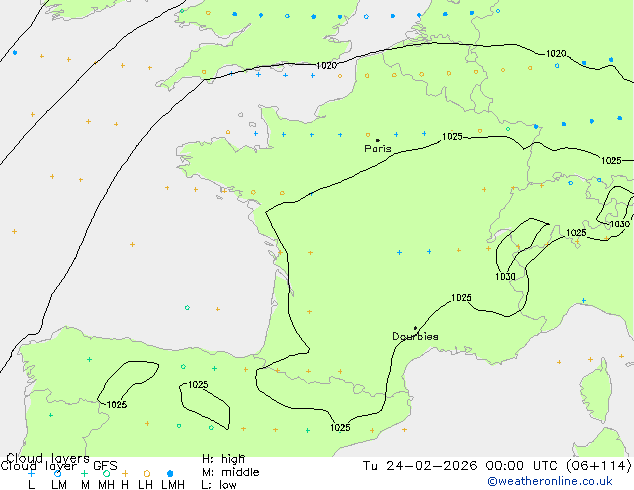The height and width of the screenshot is (490, 634).
Task: Select the Dourbies town label
Action: tap(415, 336)
